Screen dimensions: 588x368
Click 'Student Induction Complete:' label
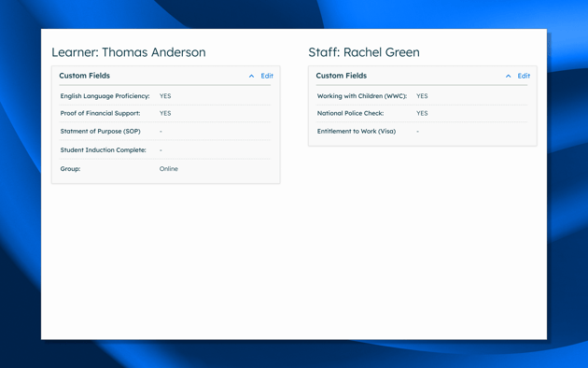coord(103,150)
